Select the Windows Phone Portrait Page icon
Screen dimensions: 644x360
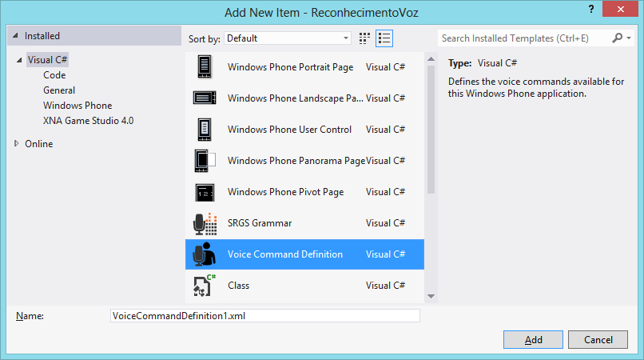(x=205, y=66)
